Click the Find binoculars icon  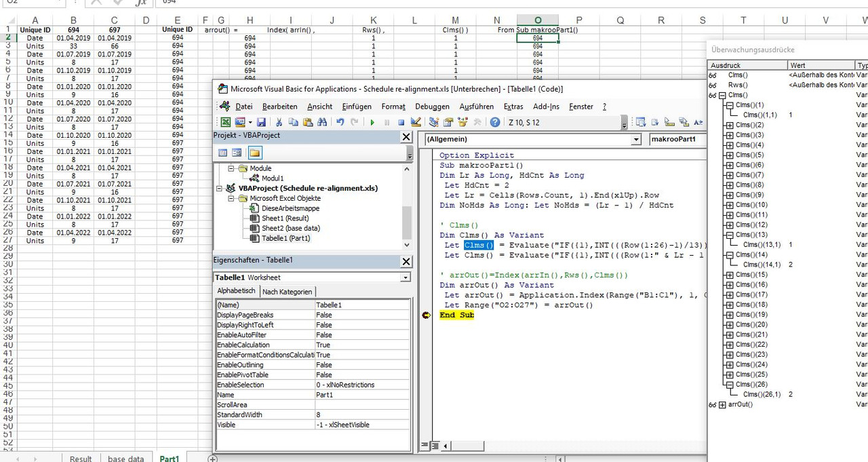(x=321, y=122)
